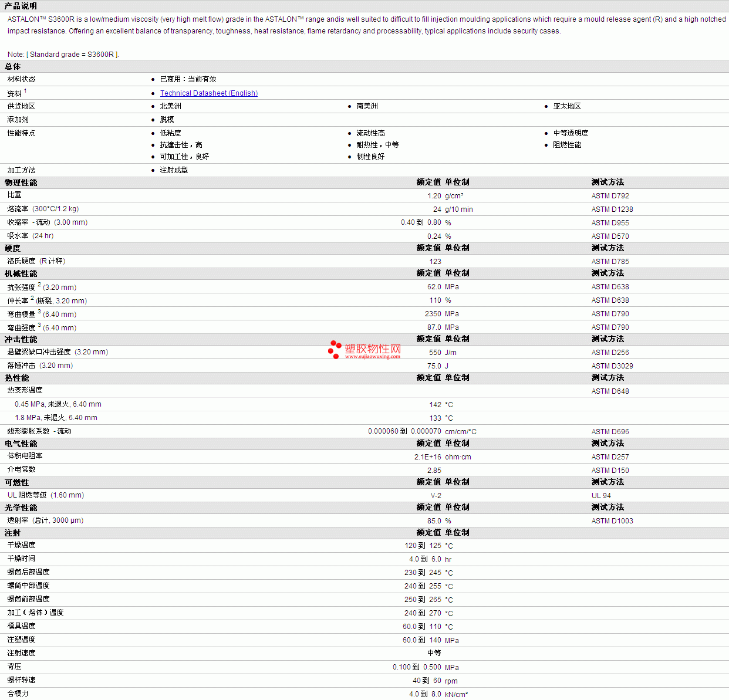Click the '流动性高' feature entry

click(371, 133)
